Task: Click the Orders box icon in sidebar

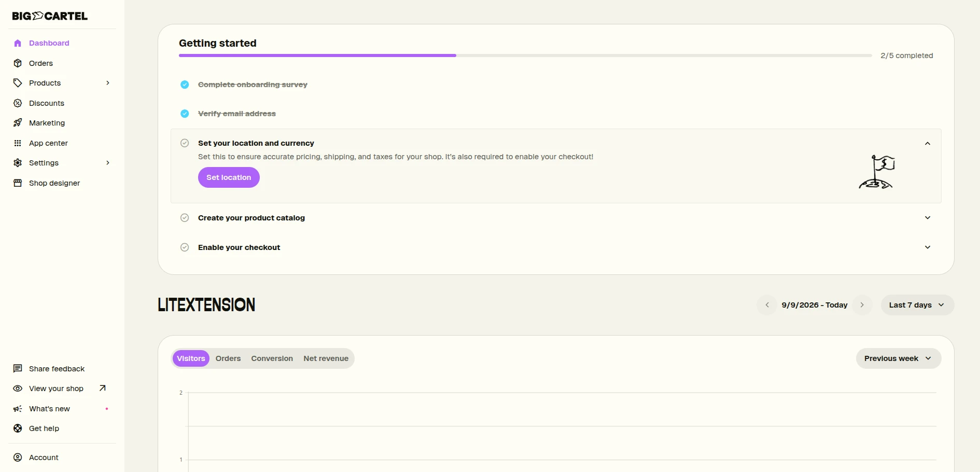Action: click(x=18, y=63)
